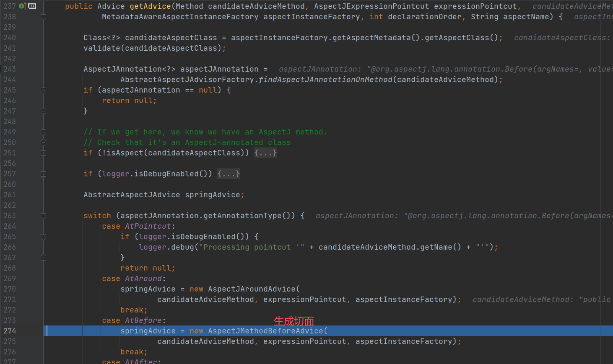
Task: Click the fold end marker on line 267
Action: 43,258
